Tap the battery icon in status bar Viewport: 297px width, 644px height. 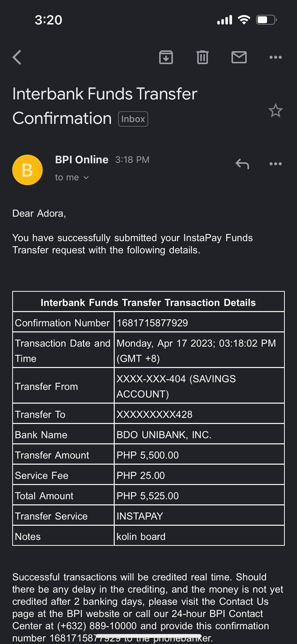(266, 20)
